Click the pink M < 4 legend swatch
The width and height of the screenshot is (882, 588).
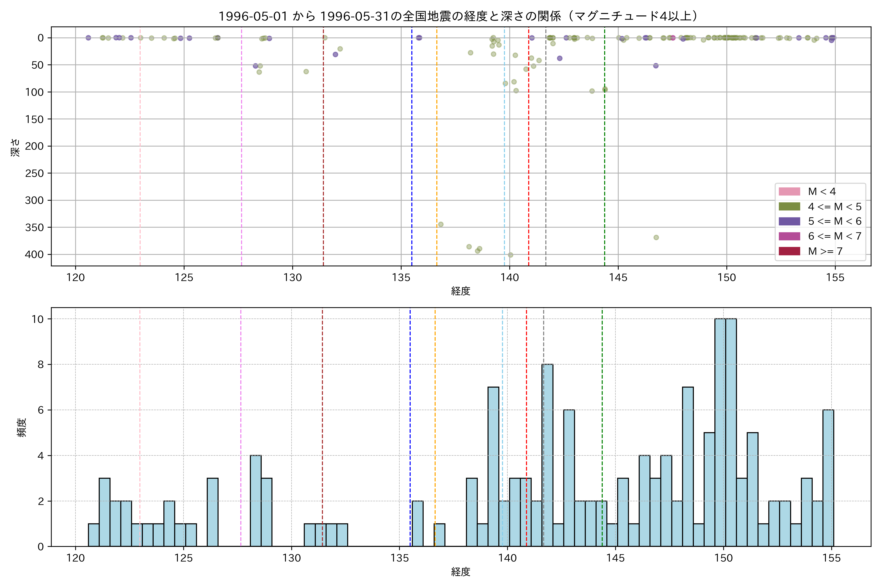(x=789, y=192)
